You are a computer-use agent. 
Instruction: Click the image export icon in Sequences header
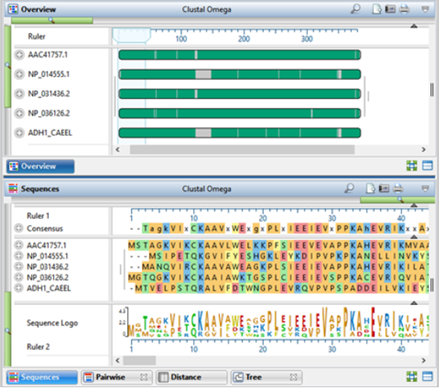tap(384, 188)
